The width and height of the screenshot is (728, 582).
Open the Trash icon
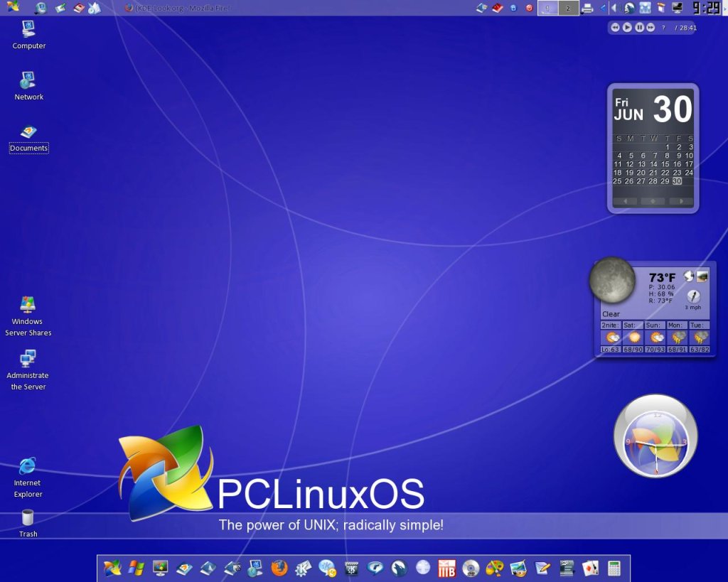pos(28,523)
